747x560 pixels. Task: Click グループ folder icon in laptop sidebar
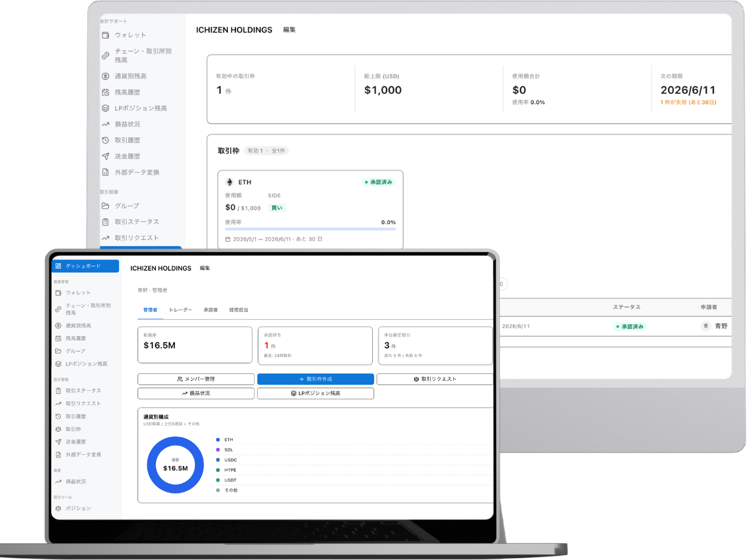point(58,351)
